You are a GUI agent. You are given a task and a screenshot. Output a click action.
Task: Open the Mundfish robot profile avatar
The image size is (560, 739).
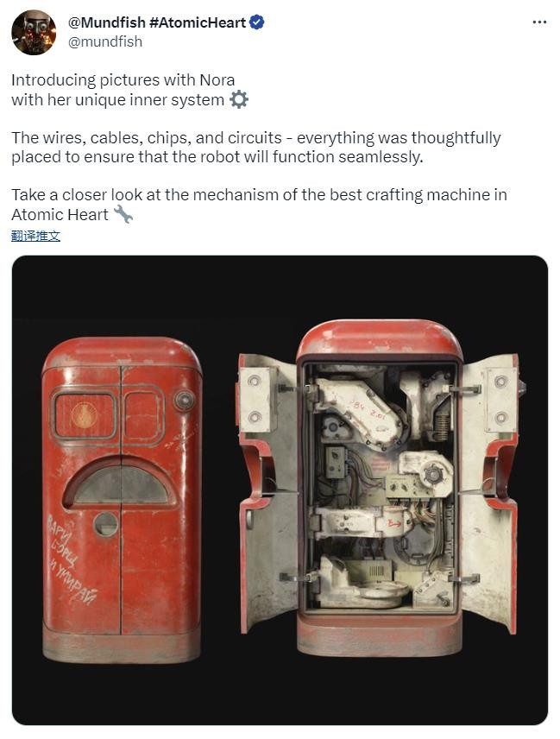point(34,32)
